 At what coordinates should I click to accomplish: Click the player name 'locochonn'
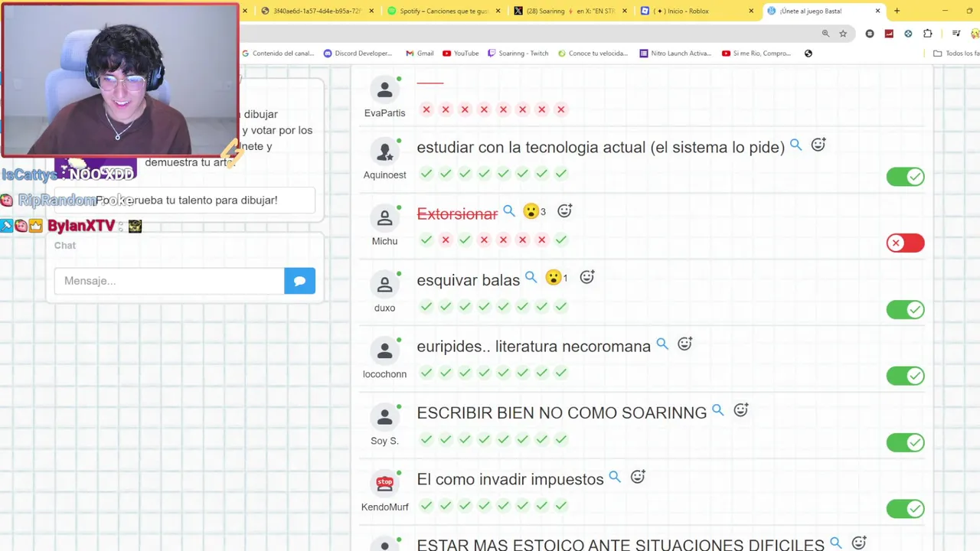[x=384, y=374]
